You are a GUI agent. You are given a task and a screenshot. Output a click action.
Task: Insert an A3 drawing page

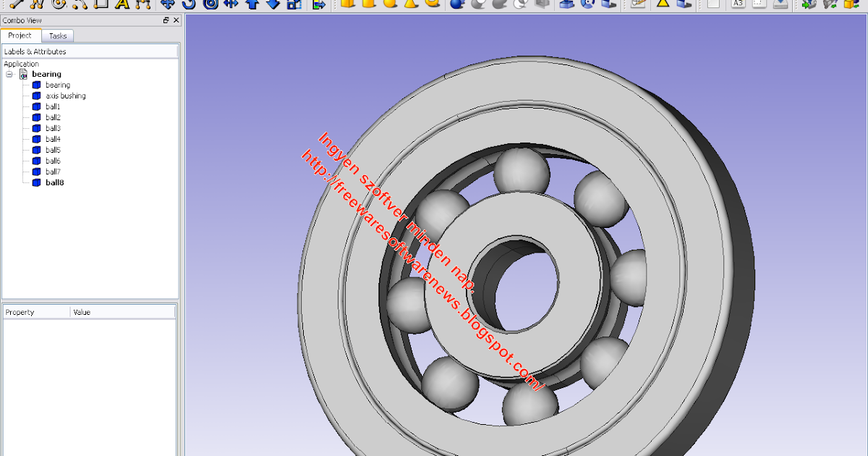pyautogui.click(x=738, y=4)
